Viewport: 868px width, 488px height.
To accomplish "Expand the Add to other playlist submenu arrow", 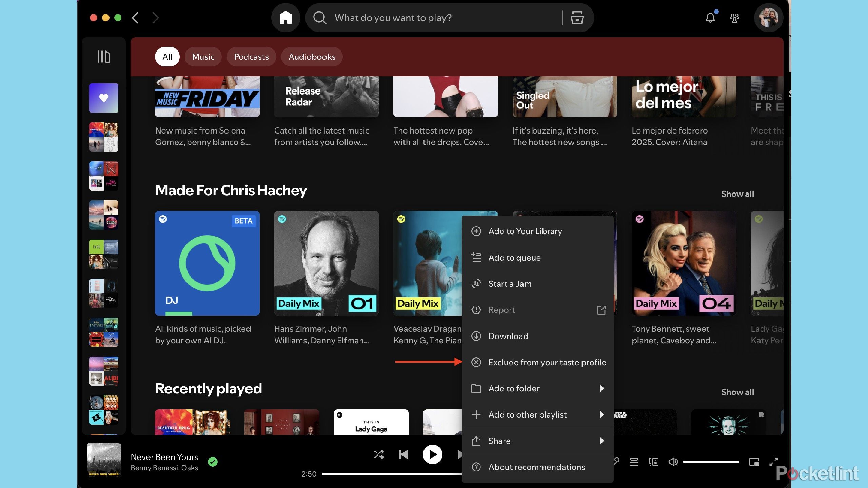I will click(602, 414).
